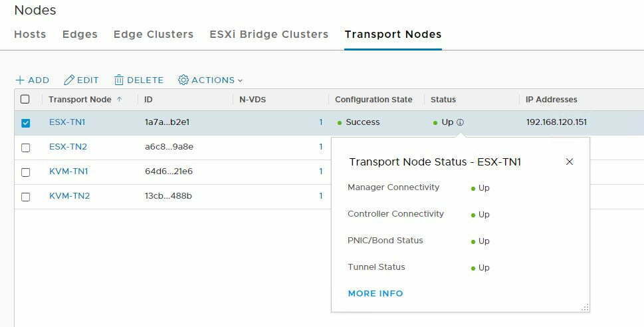Click the info icon beside Up status
644x327 pixels.
pos(460,122)
